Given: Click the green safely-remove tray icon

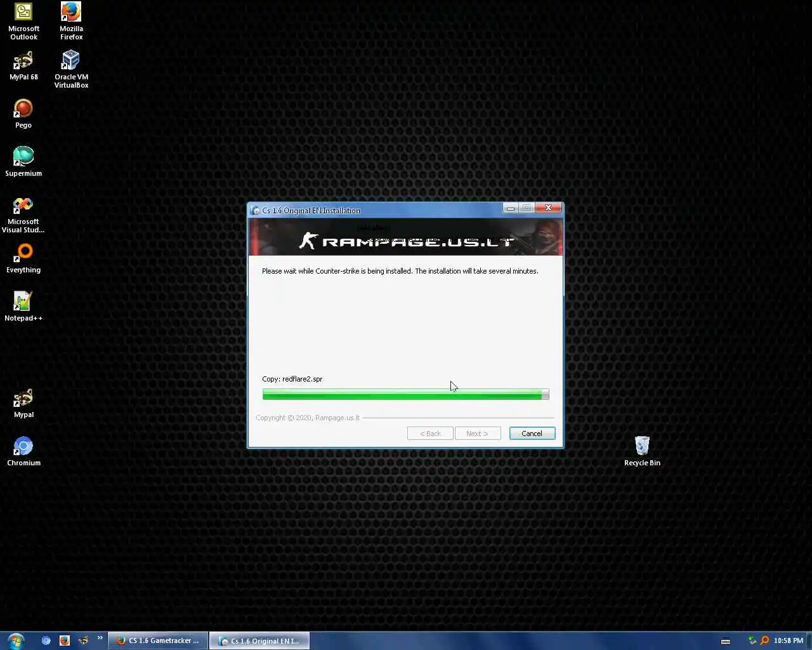Looking at the screenshot, I should click(752, 640).
